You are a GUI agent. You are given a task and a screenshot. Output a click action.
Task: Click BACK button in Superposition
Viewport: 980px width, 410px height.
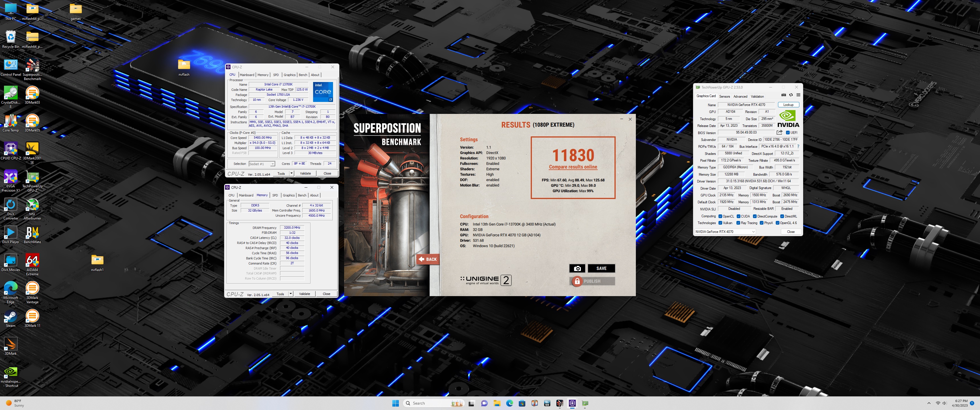pyautogui.click(x=428, y=259)
